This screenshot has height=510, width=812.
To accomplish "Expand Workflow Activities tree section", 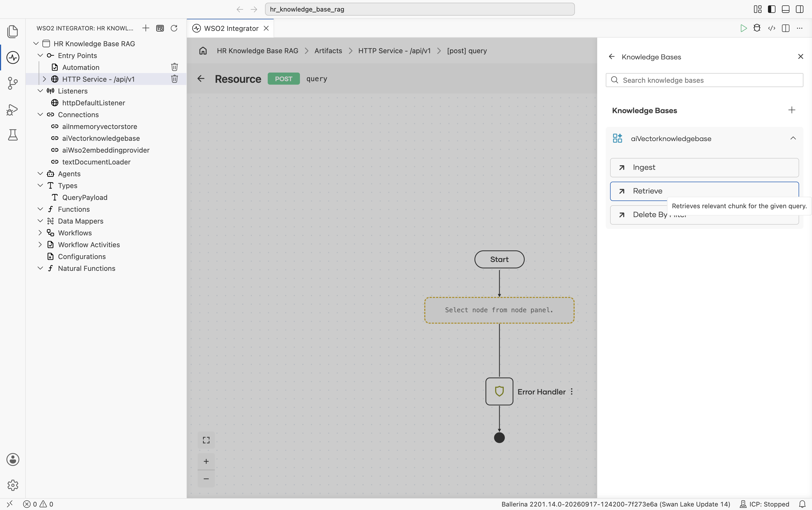I will [x=40, y=245].
